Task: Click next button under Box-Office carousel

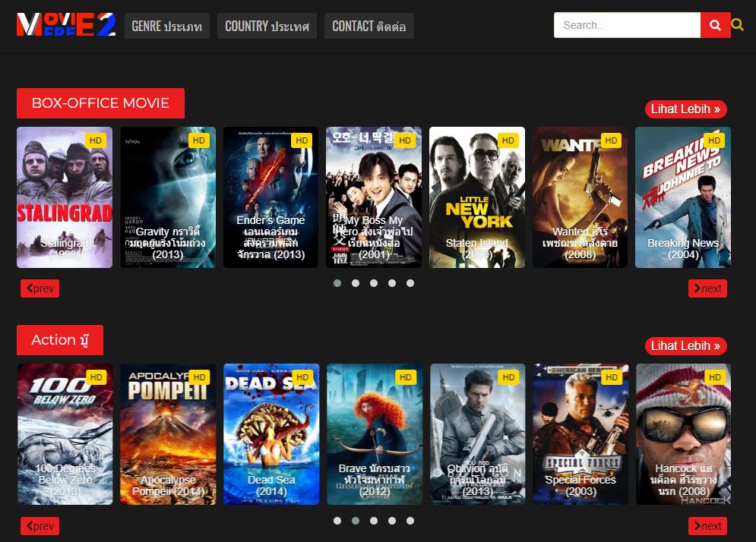Action: (x=707, y=288)
